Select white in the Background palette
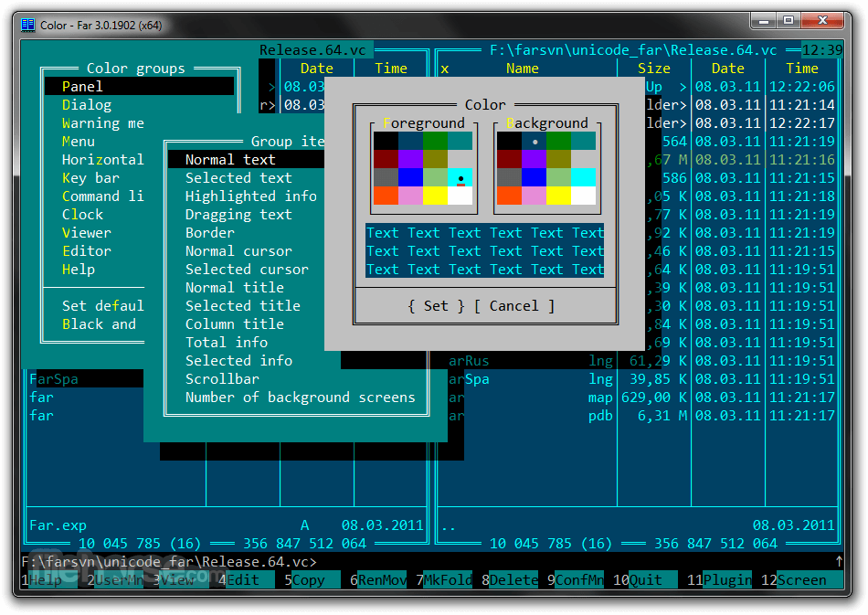Screen dimensions: 868x615 pos(584,196)
